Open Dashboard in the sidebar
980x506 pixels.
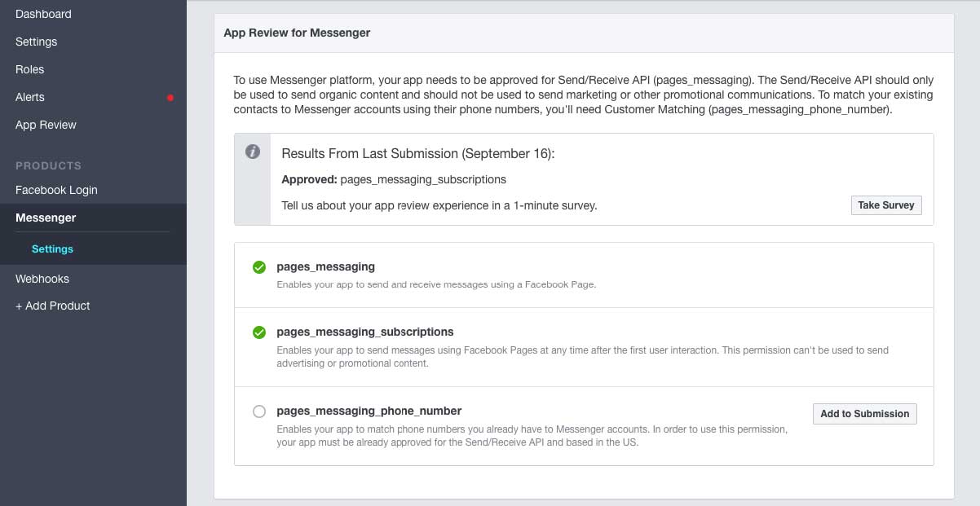(x=43, y=14)
